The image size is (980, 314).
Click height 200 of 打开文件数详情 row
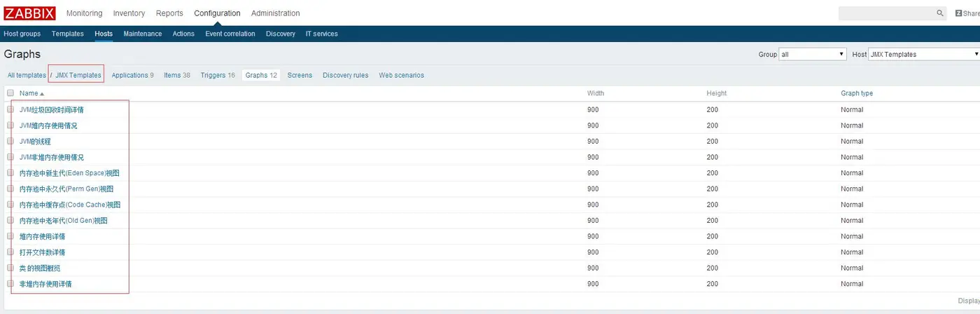713,252
